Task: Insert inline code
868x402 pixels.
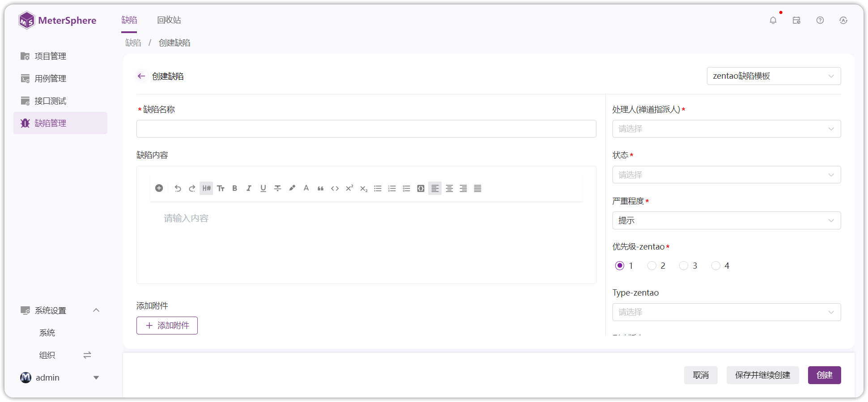Action: point(335,188)
